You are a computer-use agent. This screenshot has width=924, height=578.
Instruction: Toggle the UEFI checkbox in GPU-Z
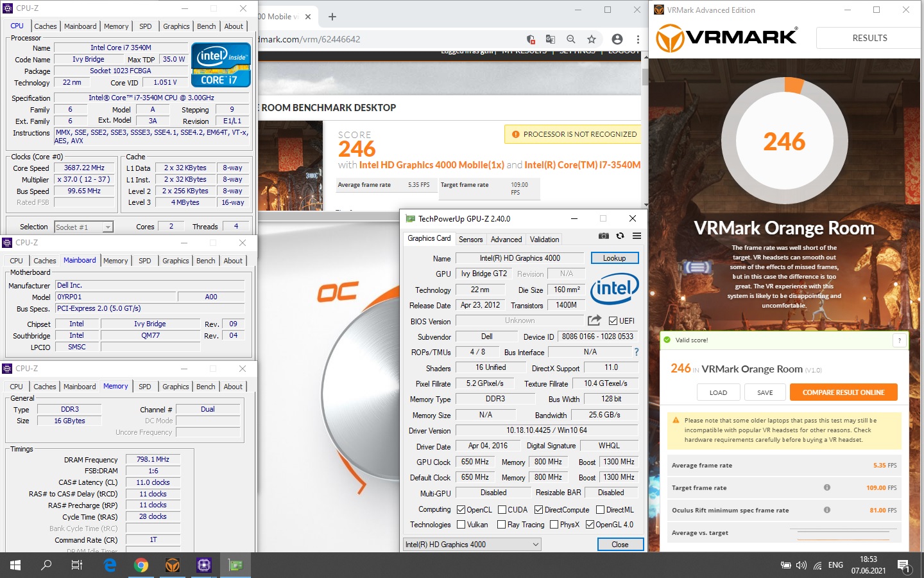click(613, 320)
